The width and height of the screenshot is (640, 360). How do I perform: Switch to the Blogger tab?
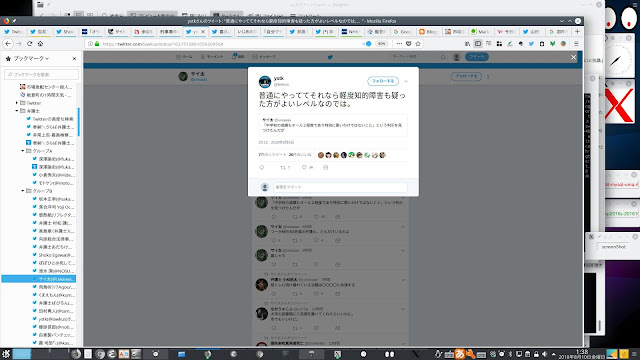[x=428, y=31]
